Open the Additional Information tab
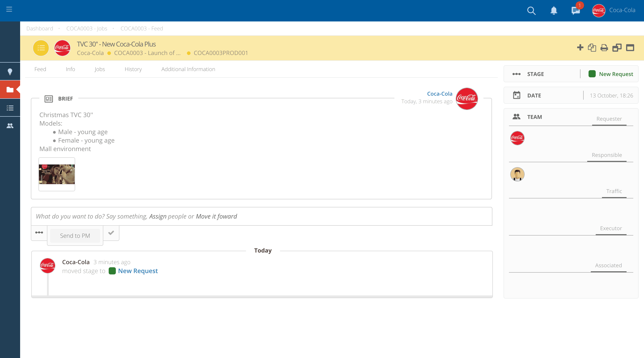644x358 pixels. coord(188,69)
